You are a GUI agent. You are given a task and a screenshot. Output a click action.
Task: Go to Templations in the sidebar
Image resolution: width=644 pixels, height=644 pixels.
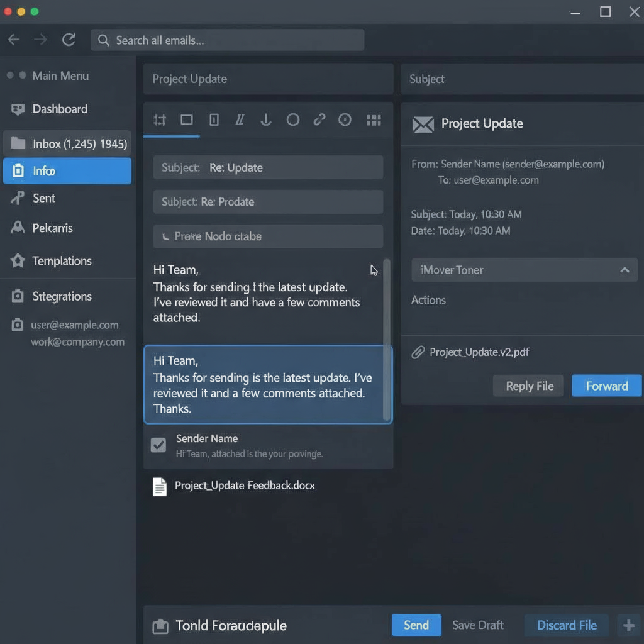[x=62, y=261]
